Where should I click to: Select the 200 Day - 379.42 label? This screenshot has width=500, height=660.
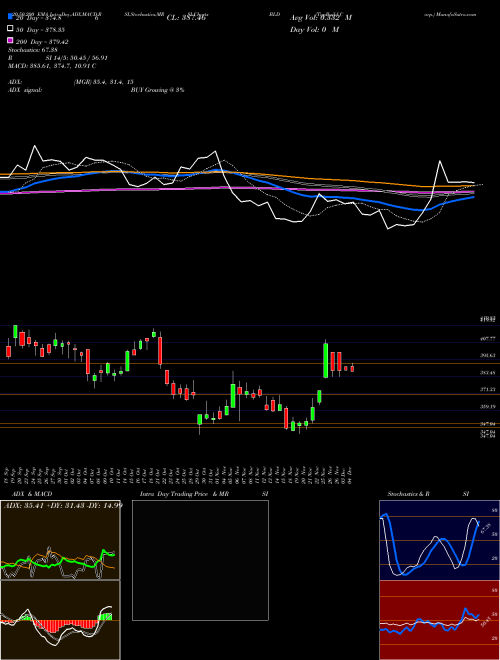click(x=43, y=42)
